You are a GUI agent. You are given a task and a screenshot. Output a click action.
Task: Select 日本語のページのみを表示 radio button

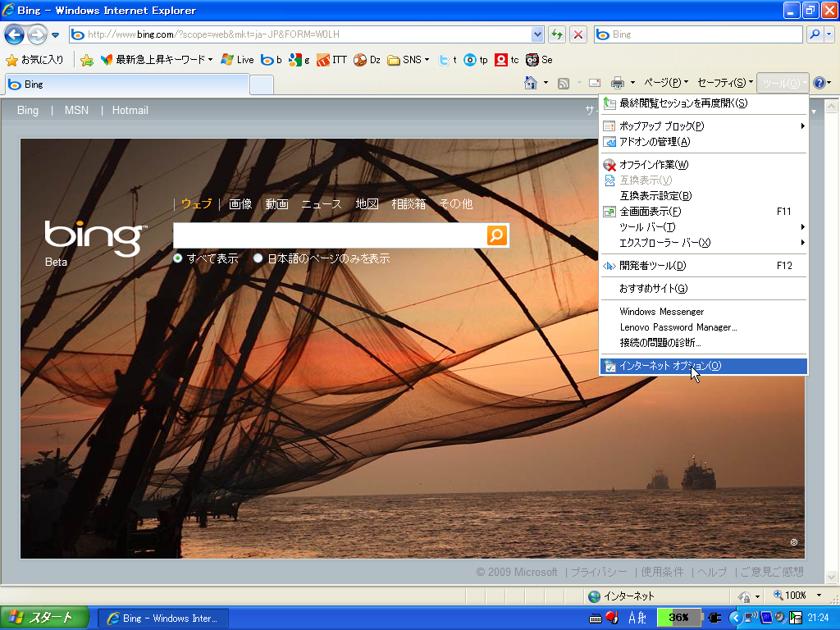tap(258, 258)
